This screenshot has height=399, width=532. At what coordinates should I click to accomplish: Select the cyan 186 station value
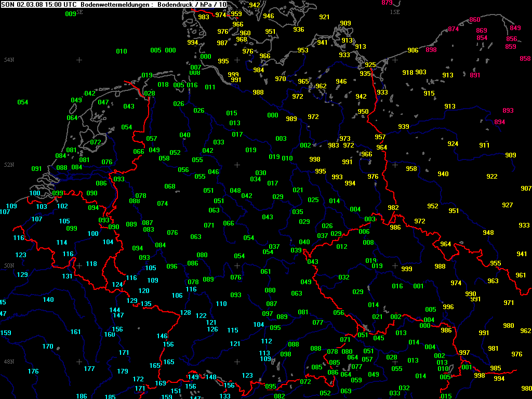82,396
